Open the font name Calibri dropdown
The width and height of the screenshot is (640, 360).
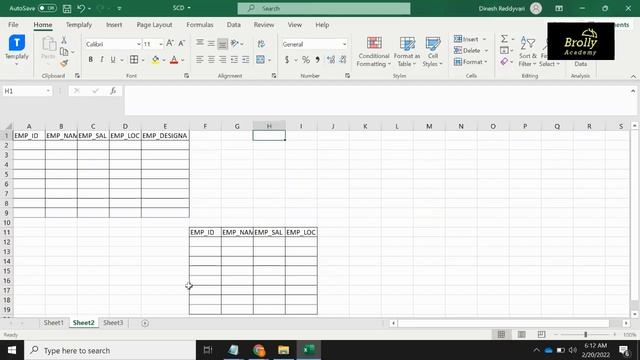coord(139,44)
